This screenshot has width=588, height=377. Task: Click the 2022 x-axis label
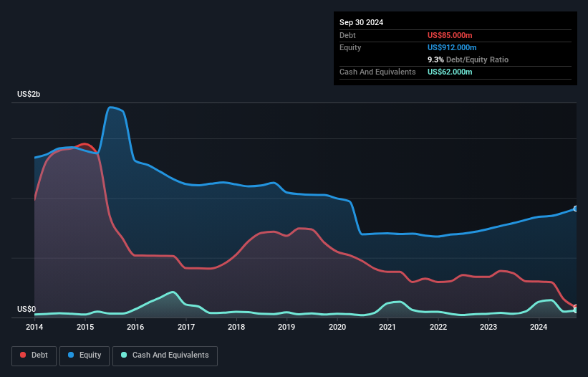[x=438, y=327]
